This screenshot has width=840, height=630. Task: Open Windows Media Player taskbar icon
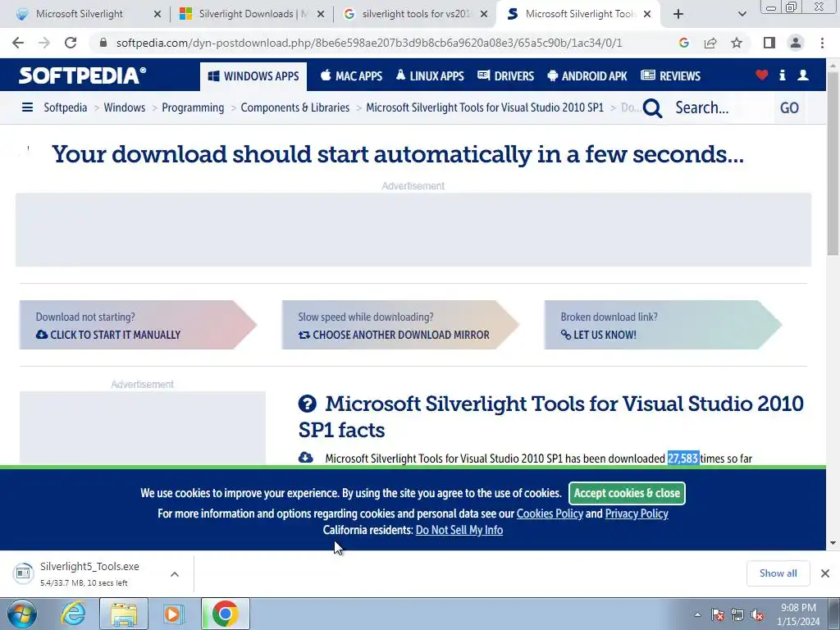173,614
